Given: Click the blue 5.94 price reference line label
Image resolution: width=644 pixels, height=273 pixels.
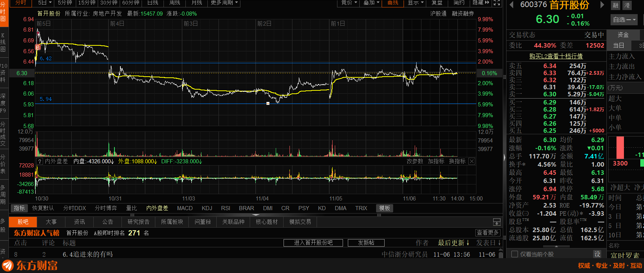Looking at the screenshot, I should 46,99.
